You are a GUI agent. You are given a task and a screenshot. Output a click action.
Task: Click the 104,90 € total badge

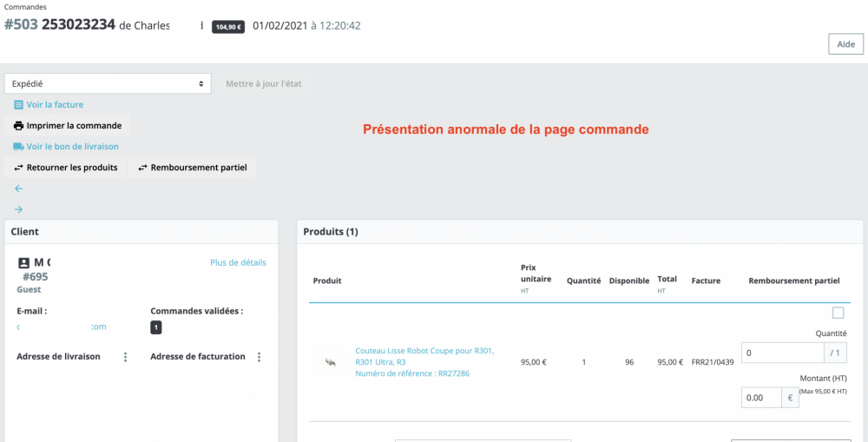click(x=228, y=27)
